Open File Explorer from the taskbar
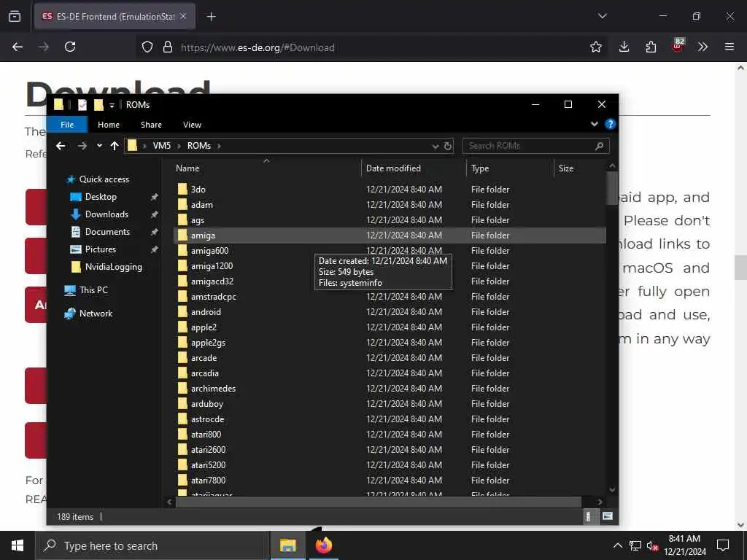This screenshot has height=560, width=747. tap(287, 545)
